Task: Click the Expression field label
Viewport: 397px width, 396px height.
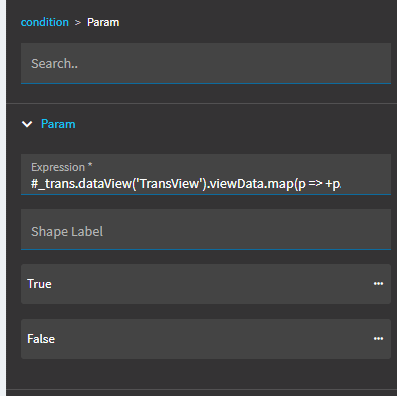Action: click(x=61, y=167)
